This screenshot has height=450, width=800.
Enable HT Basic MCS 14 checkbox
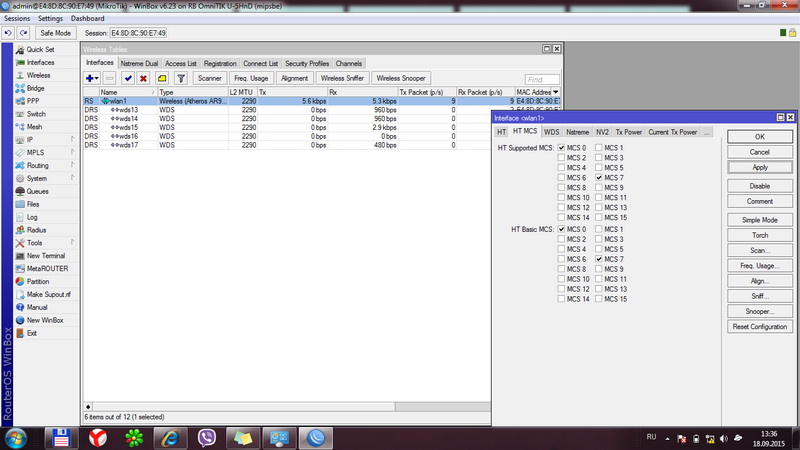(x=561, y=299)
